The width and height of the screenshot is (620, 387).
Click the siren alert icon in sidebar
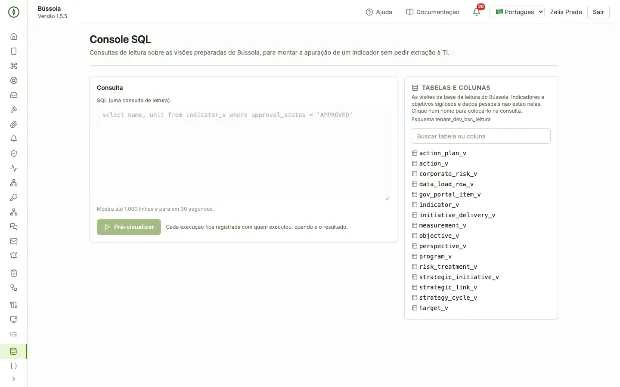click(x=13, y=256)
